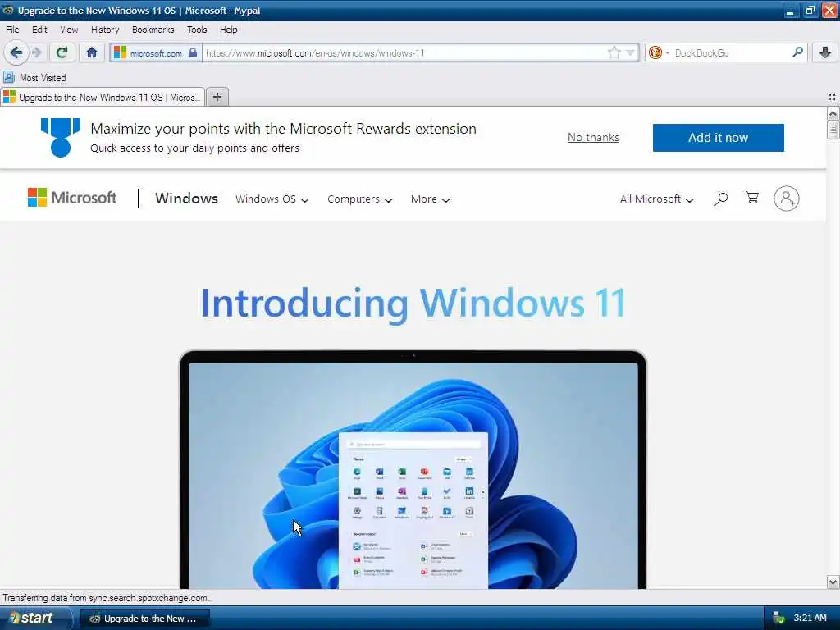This screenshot has width=840, height=630.
Task: Click the vertical scrollbar thumb
Action: (x=833, y=130)
